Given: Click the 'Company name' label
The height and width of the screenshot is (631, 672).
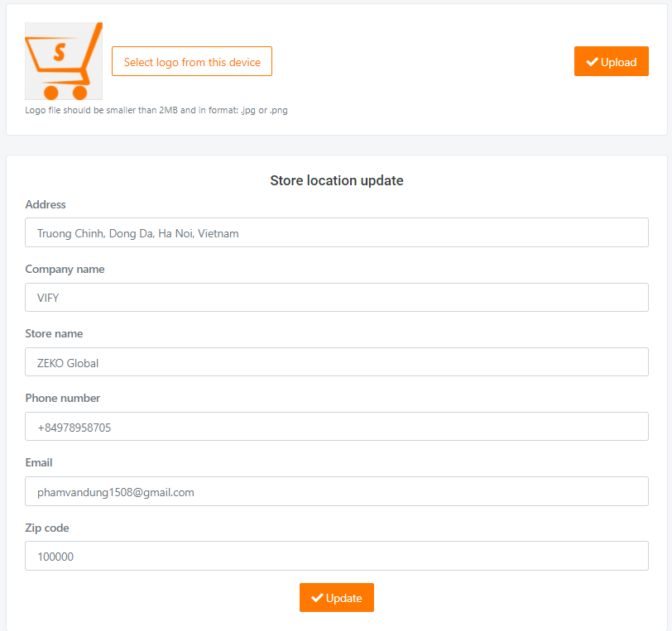Looking at the screenshot, I should point(65,269).
